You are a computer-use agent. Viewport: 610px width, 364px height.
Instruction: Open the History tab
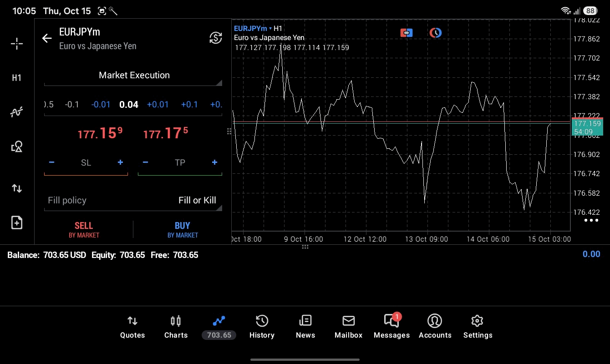[262, 327]
